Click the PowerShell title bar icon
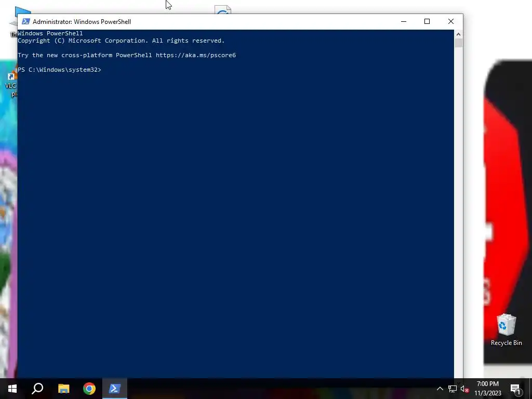The width and height of the screenshot is (532, 399). (x=25, y=21)
